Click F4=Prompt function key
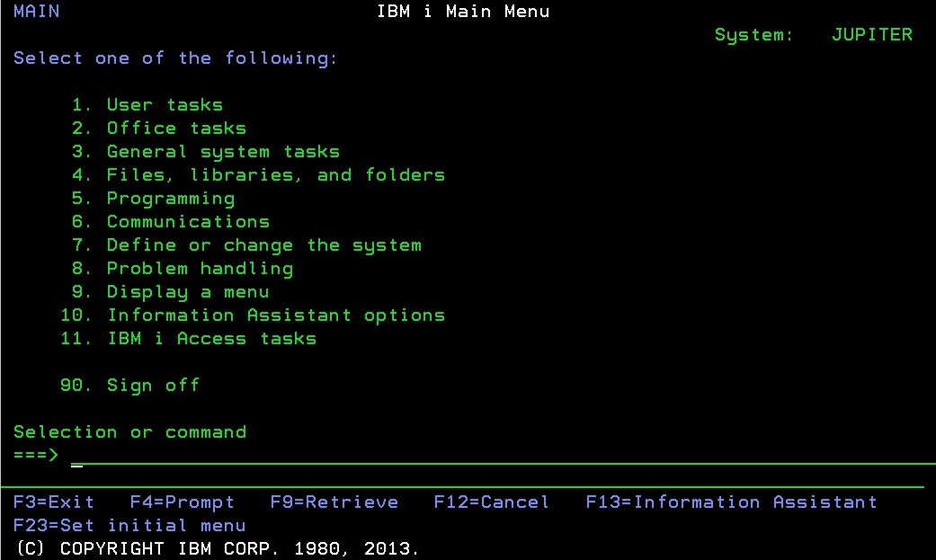Screen dimensions: 936x560 (182, 502)
